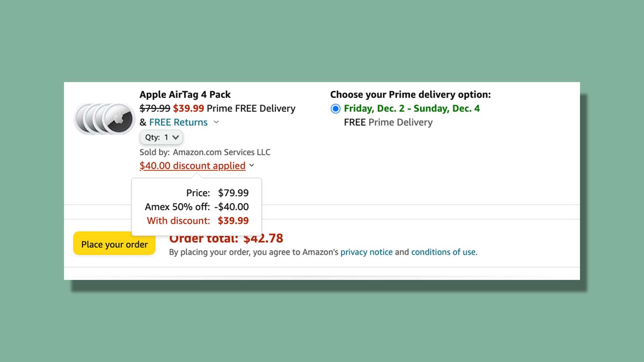Open the Qty dropdown selector
The height and width of the screenshot is (362, 644).
tap(161, 137)
